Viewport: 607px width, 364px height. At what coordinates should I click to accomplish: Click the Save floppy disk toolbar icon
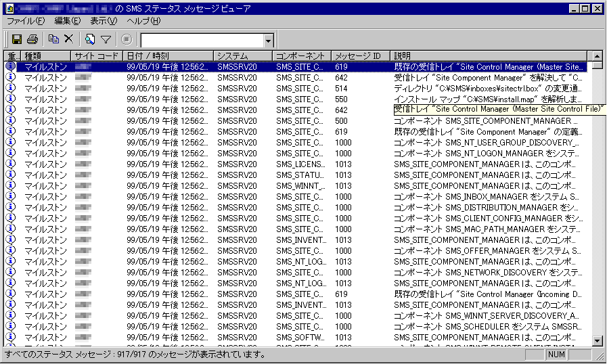17,39
